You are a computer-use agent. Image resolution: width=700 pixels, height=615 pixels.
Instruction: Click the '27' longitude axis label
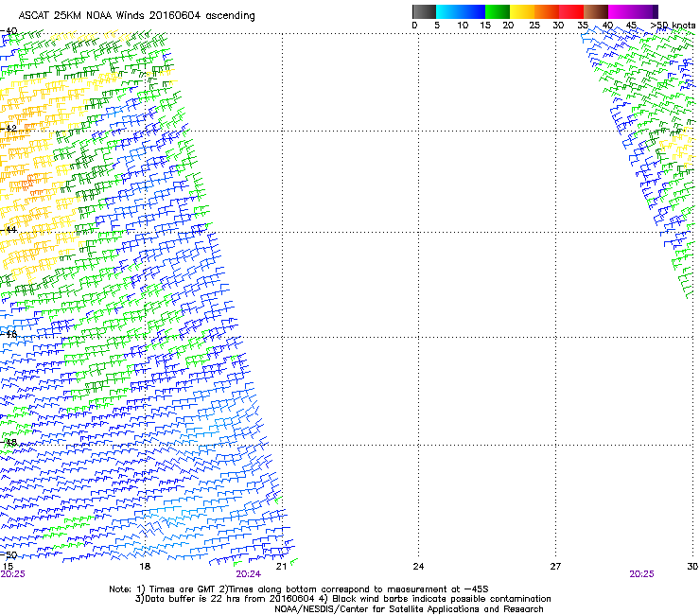click(x=555, y=567)
